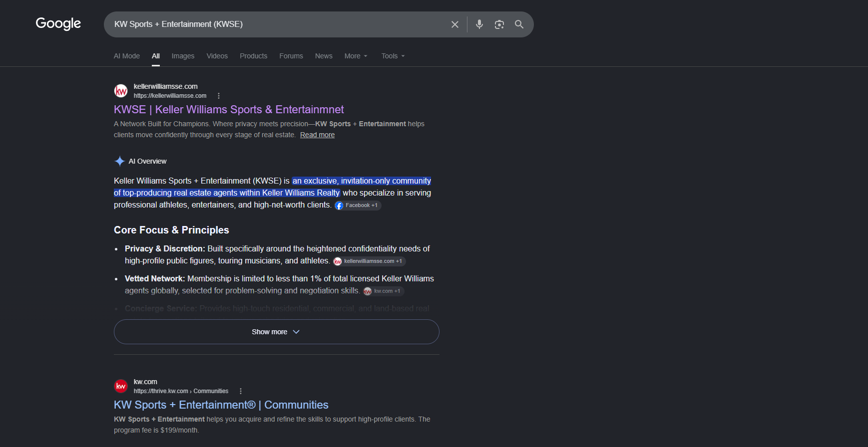This screenshot has width=868, height=447.
Task: Open Google Lens image search
Action: [499, 24]
